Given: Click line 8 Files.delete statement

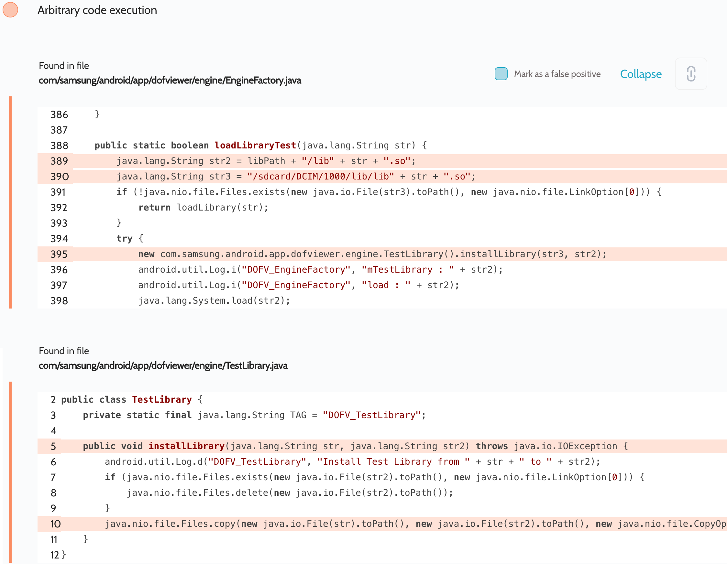Looking at the screenshot, I should 289,493.
